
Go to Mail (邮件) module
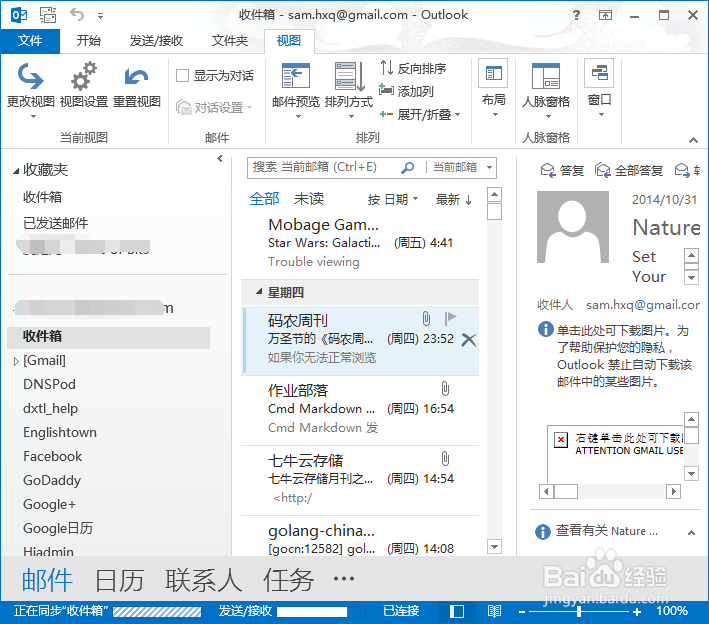point(47,580)
